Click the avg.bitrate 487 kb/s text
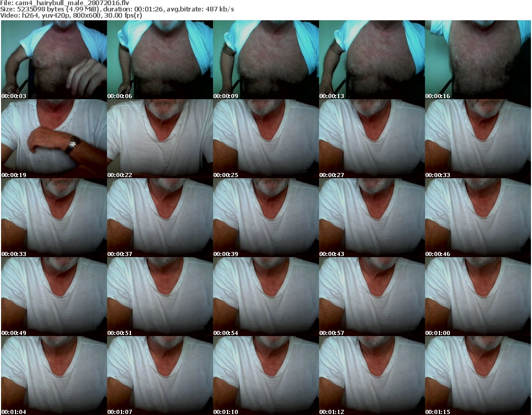 (x=200, y=9)
